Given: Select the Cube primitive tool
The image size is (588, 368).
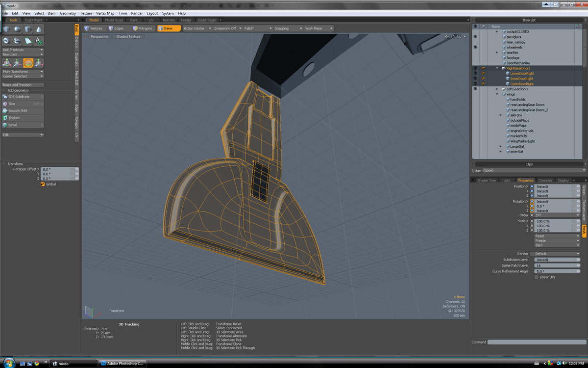Looking at the screenshot, I should point(7,30).
